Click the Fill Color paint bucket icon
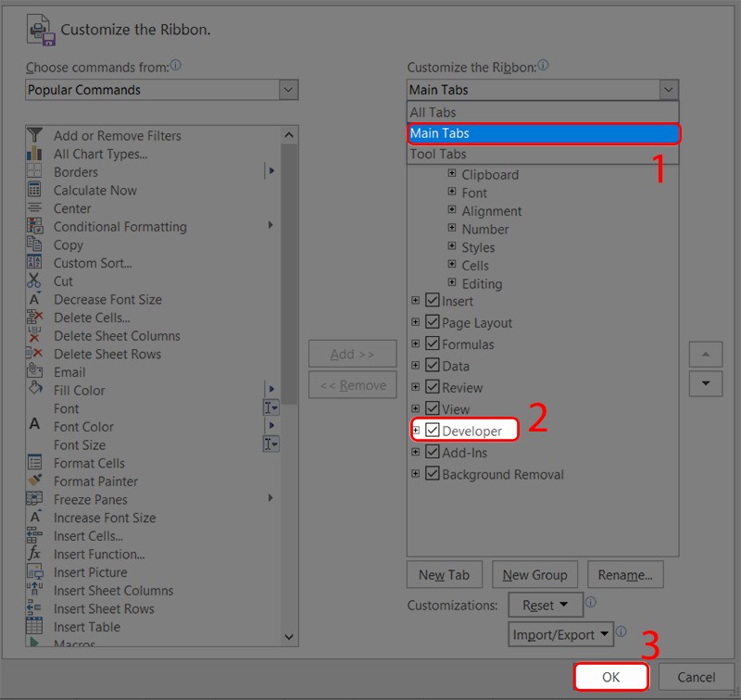Screen dimensions: 741x700 pyautogui.click(x=34, y=390)
